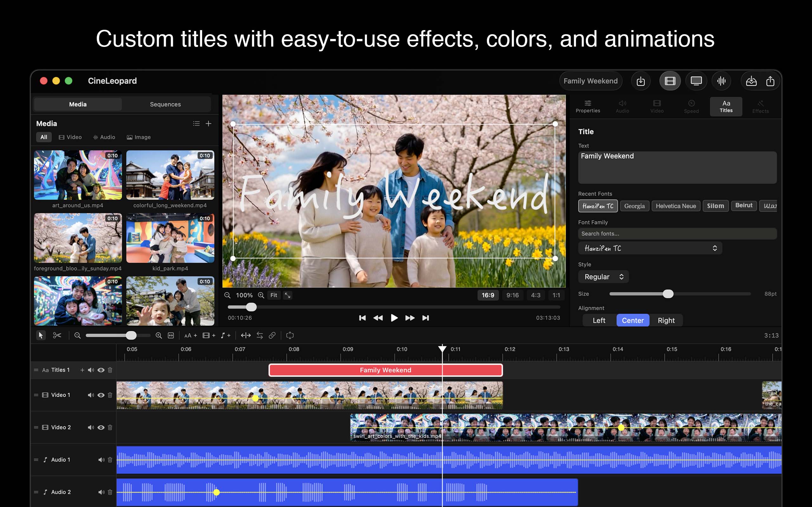Open the Style dropdown showing Regular
Image resolution: width=812 pixels, height=507 pixels.
pos(603,277)
